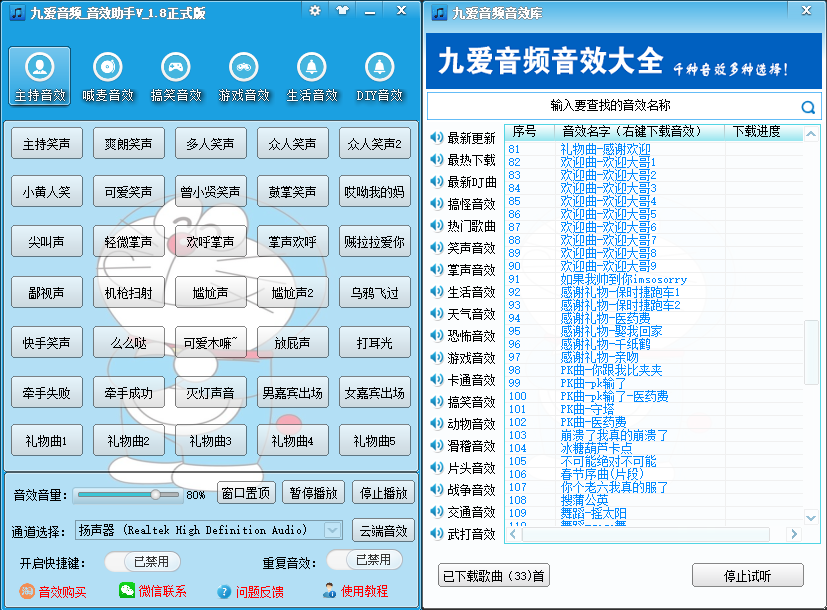Play 放屁声 sound effect
827x610 pixels.
point(293,343)
